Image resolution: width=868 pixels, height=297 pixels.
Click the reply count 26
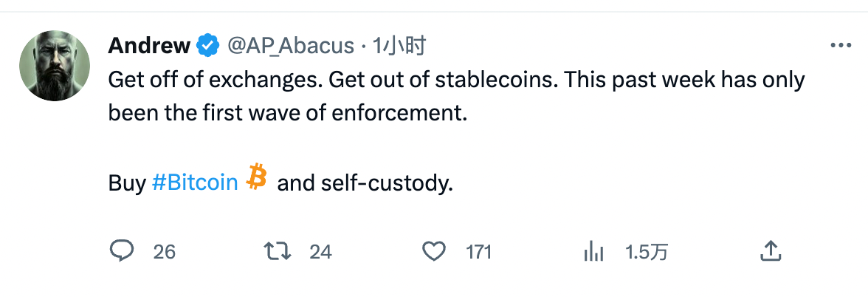[x=165, y=252]
